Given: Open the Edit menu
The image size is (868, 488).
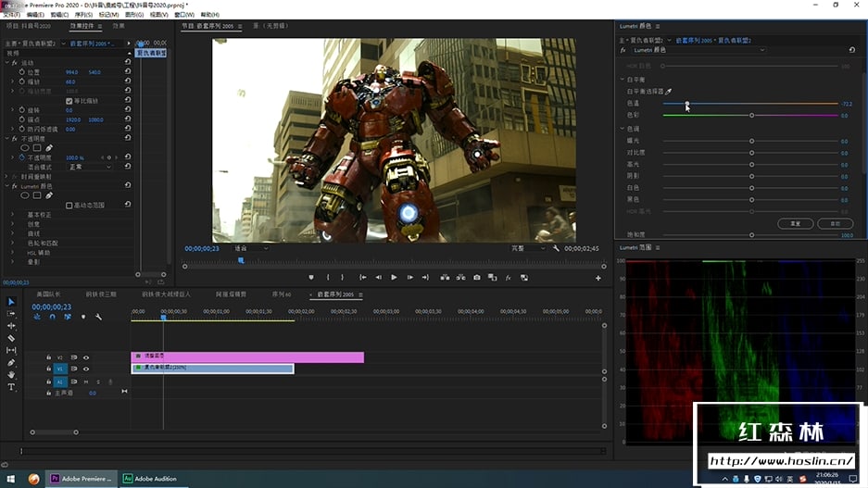Looking at the screenshot, I should coord(35,15).
